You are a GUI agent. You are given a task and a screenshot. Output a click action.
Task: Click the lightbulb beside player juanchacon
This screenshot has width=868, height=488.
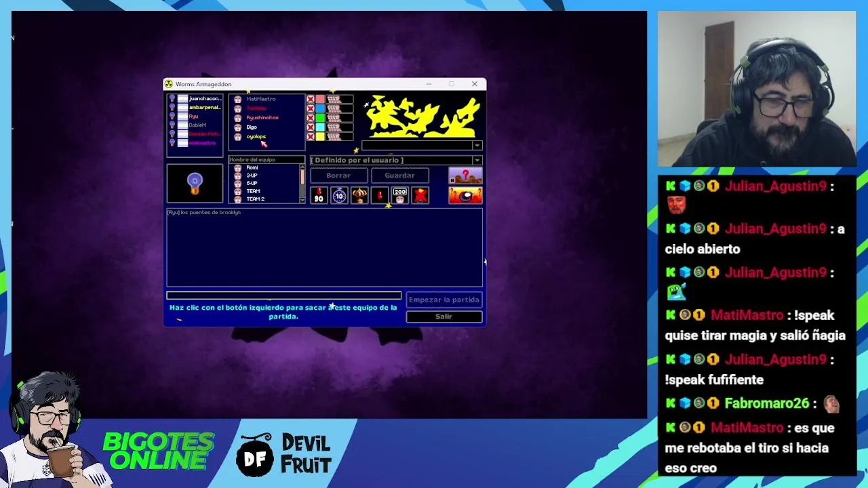172,99
